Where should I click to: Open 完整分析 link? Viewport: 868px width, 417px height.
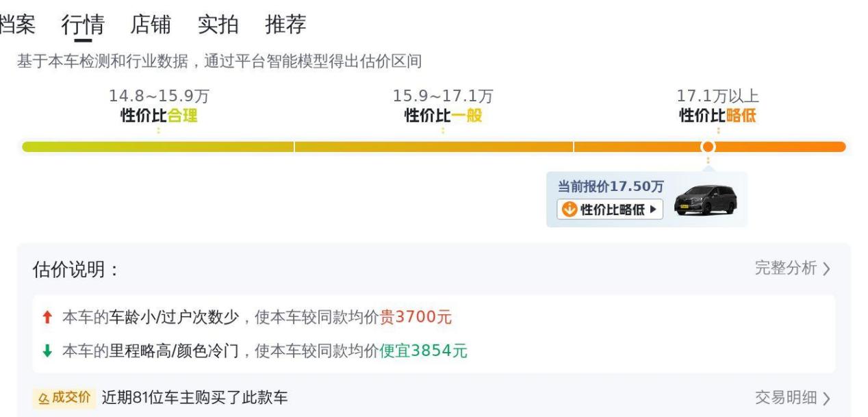pos(785,268)
